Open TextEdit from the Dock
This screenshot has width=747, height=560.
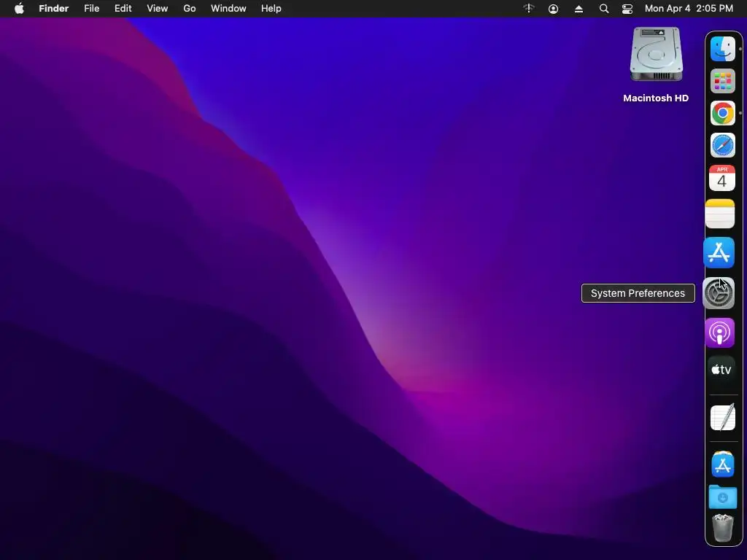[723, 418]
